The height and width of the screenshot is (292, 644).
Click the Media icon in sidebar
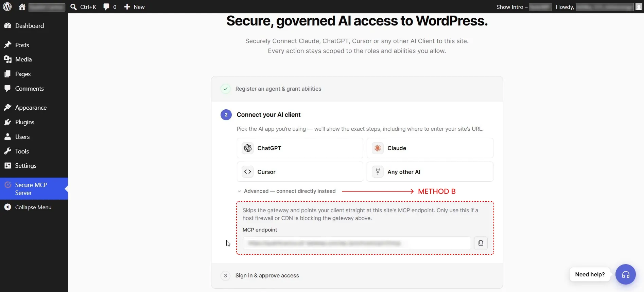[x=7, y=59]
